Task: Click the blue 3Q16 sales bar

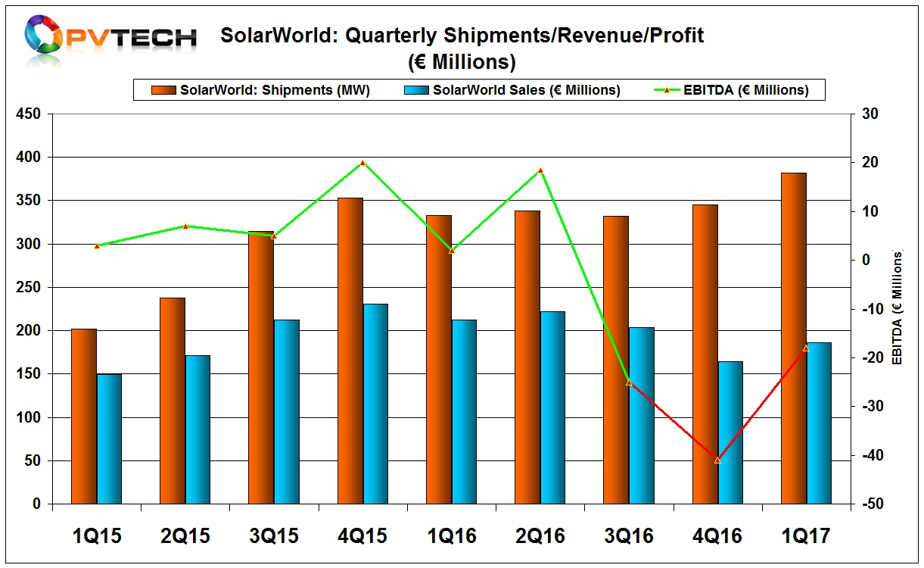Action: click(x=640, y=416)
